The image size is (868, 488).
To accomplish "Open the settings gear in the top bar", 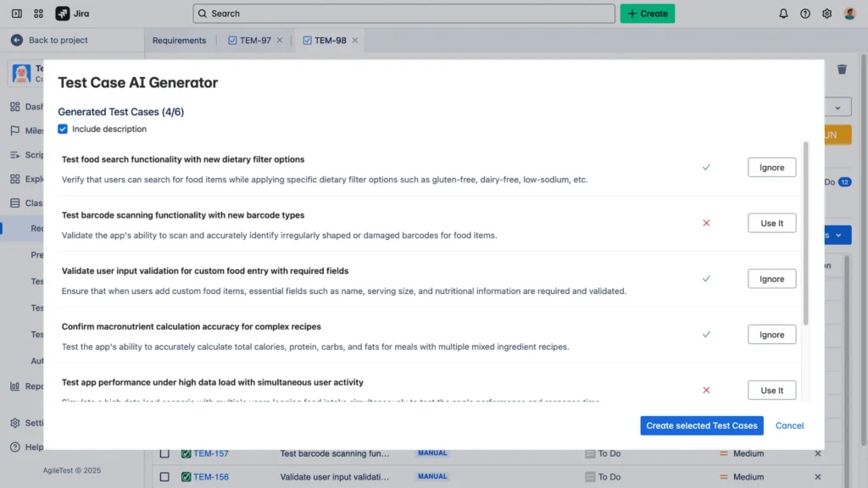I will pos(826,14).
